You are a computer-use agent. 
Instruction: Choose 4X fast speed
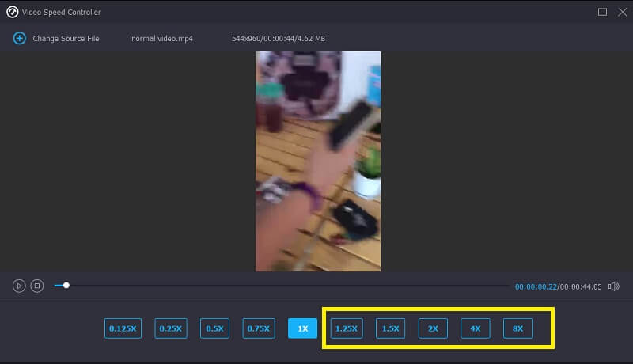(476, 328)
